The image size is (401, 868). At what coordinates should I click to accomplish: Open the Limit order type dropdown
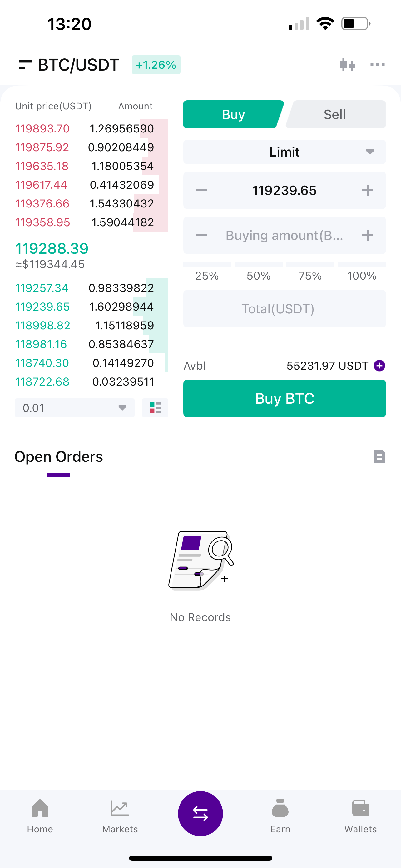[284, 152]
